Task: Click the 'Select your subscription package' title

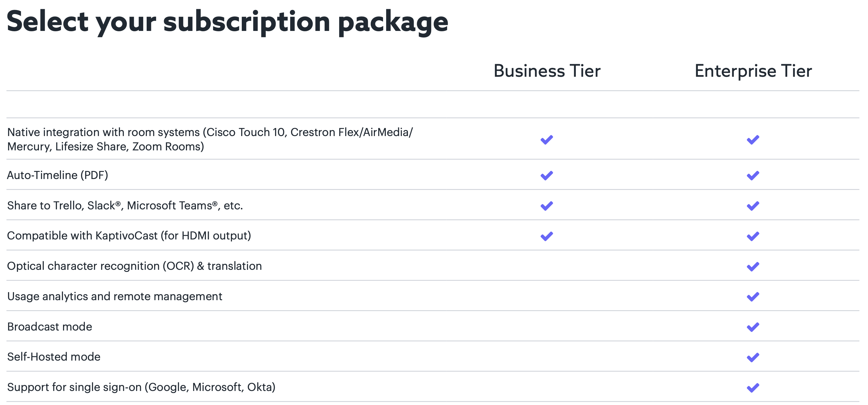Action: [x=227, y=22]
